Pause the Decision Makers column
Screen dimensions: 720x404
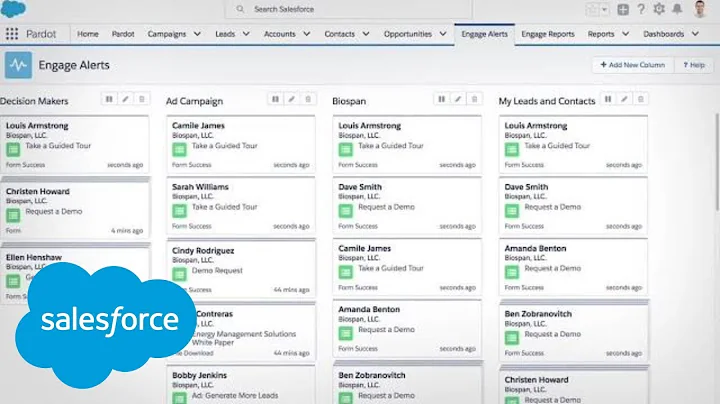(109, 99)
